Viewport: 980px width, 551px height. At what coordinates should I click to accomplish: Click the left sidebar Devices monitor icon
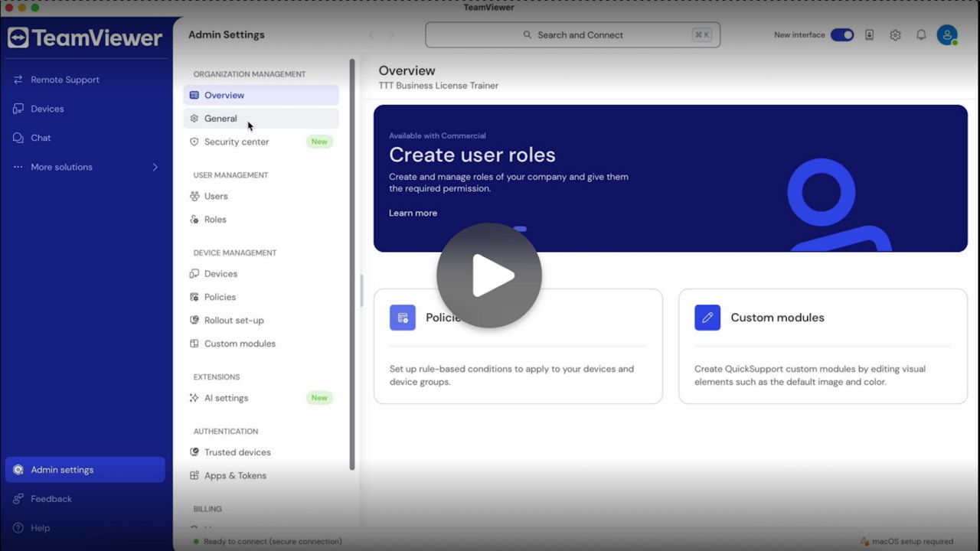(18, 109)
